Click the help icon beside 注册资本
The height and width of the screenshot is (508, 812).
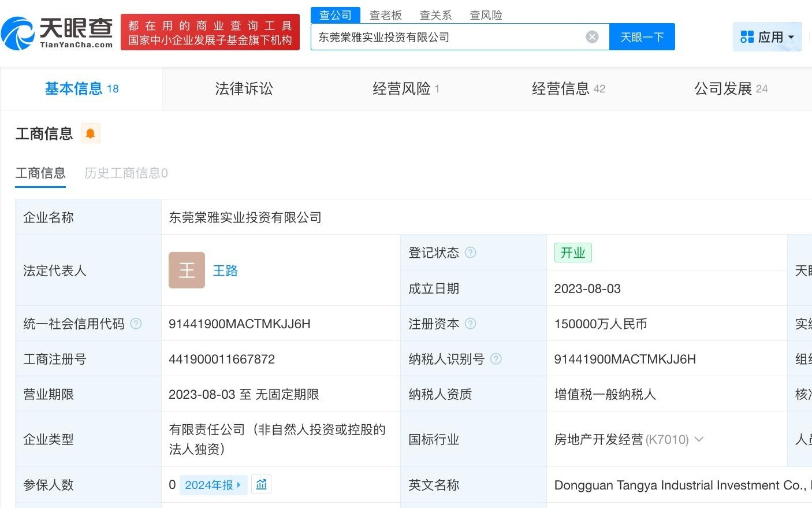(470, 324)
